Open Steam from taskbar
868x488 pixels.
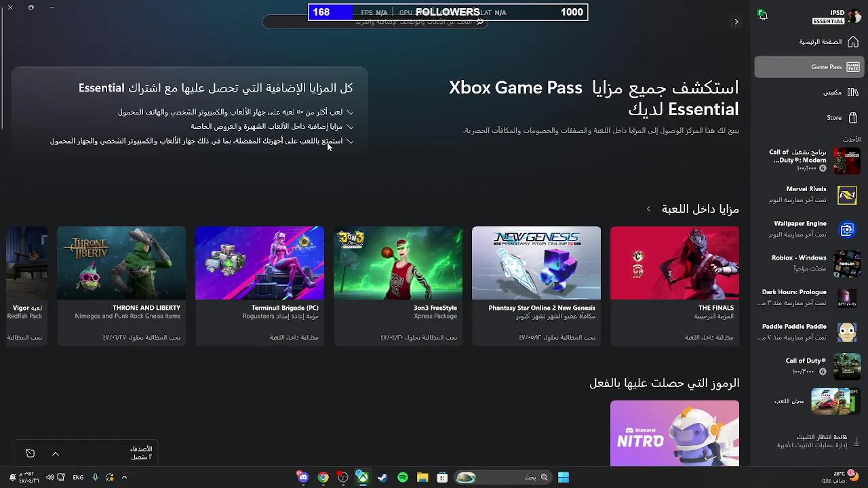[x=382, y=477]
